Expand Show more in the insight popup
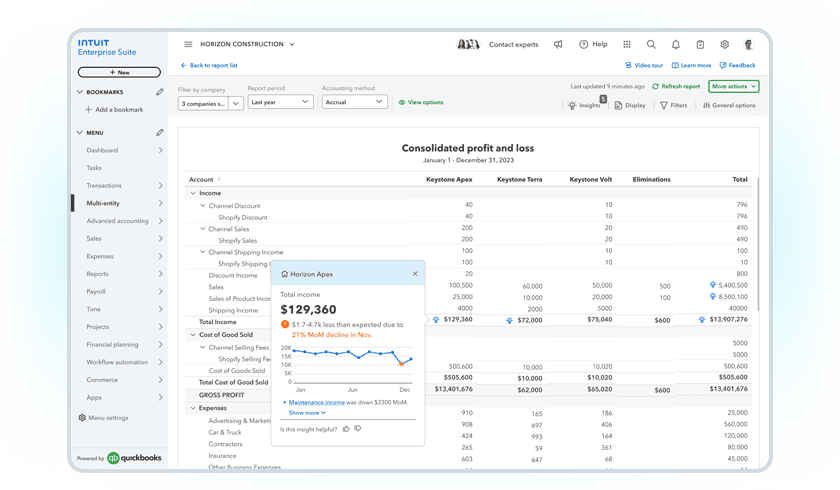This screenshot has width=840, height=490. 307,413
